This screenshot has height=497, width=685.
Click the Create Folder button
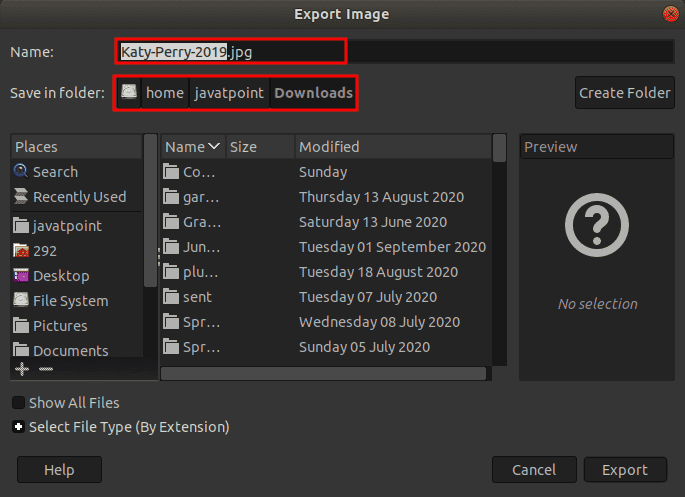click(625, 93)
